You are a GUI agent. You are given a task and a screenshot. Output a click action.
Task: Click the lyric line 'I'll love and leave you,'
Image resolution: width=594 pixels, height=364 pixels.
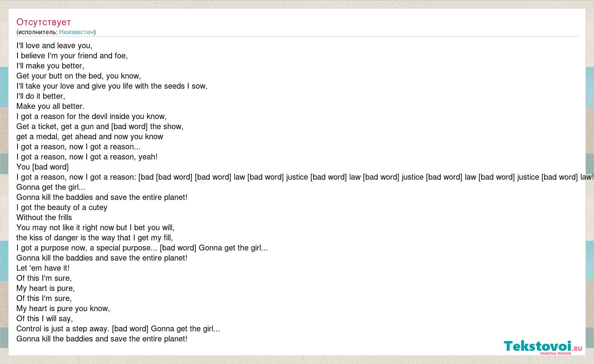click(54, 45)
